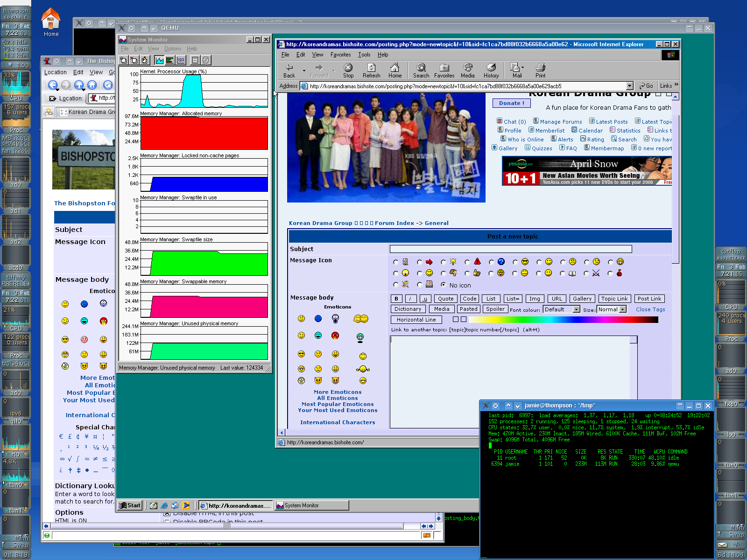Select the red arrow message icon radio
747x560 pixels.
[x=420, y=262]
